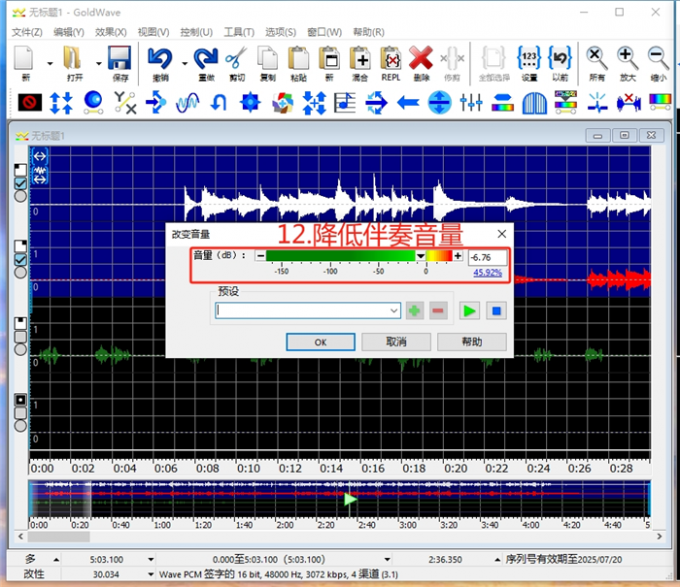Expand the dropdown beside 30.034 in status bar
The height and width of the screenshot is (587, 680).
coord(150,574)
